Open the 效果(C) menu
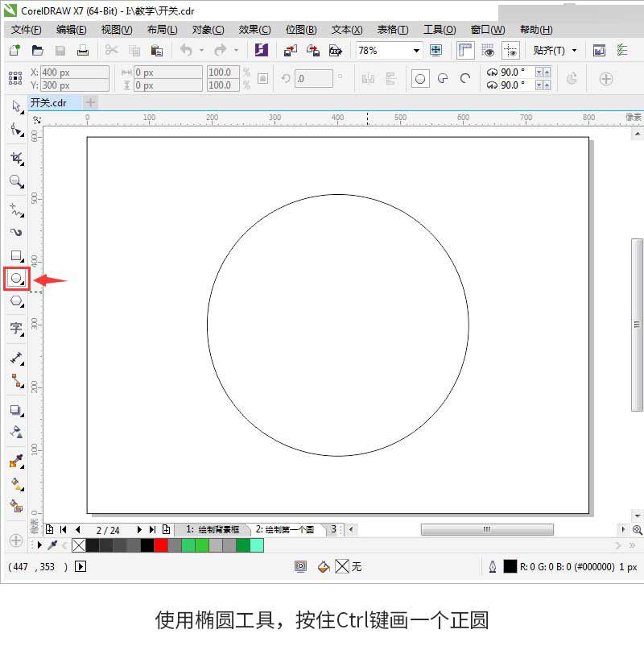The height and width of the screenshot is (646, 644). pos(254,30)
